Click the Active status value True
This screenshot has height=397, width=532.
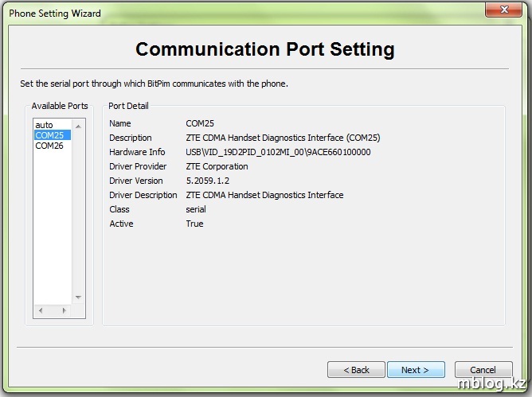tap(194, 224)
